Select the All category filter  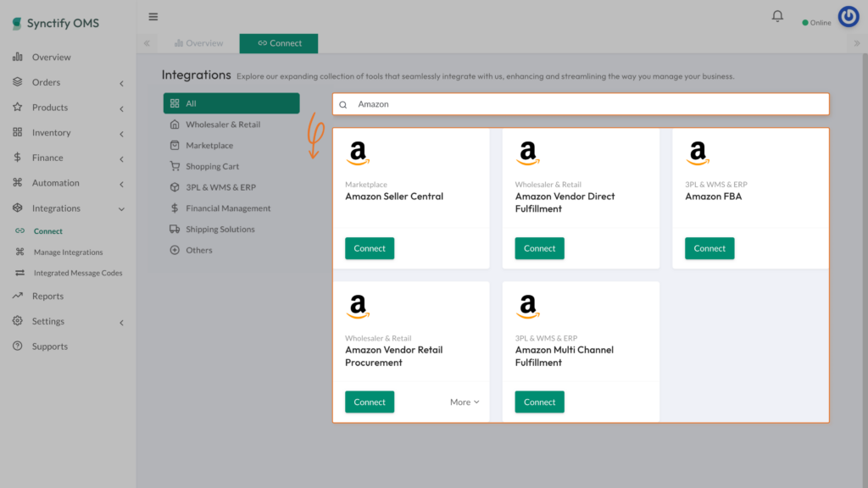coord(231,103)
